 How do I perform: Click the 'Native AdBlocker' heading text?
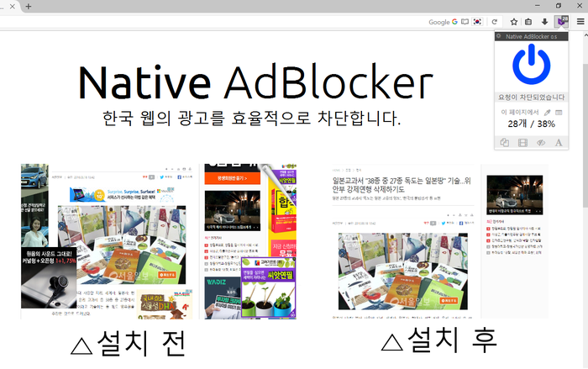[x=255, y=82]
